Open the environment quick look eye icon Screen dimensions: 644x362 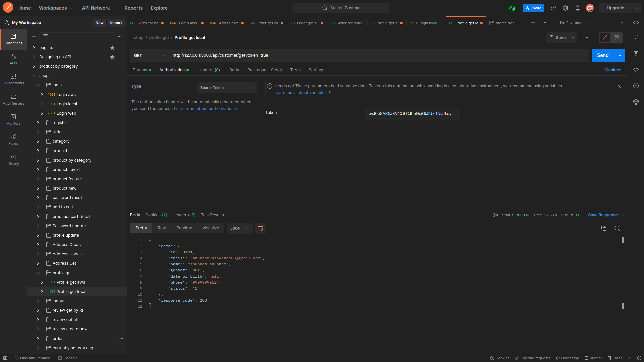tap(636, 23)
